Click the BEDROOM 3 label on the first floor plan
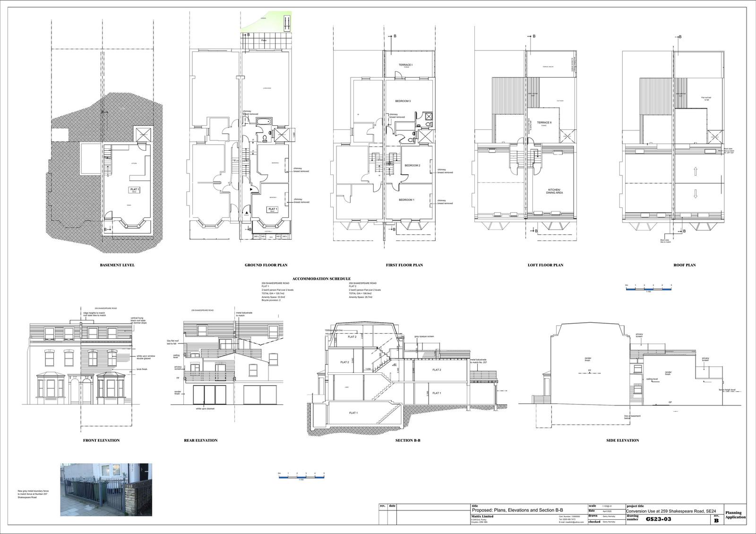Viewport: 756px width, 534px height. click(403, 101)
